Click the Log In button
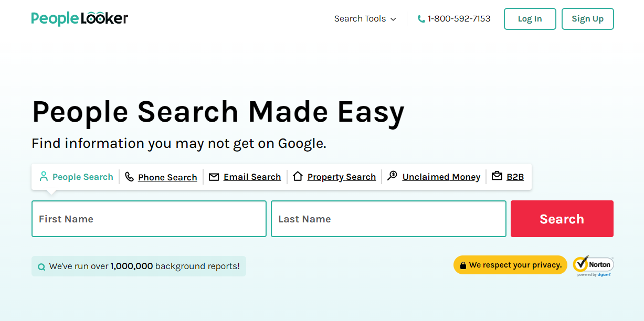Screen dimensions: 644x321 [530, 19]
